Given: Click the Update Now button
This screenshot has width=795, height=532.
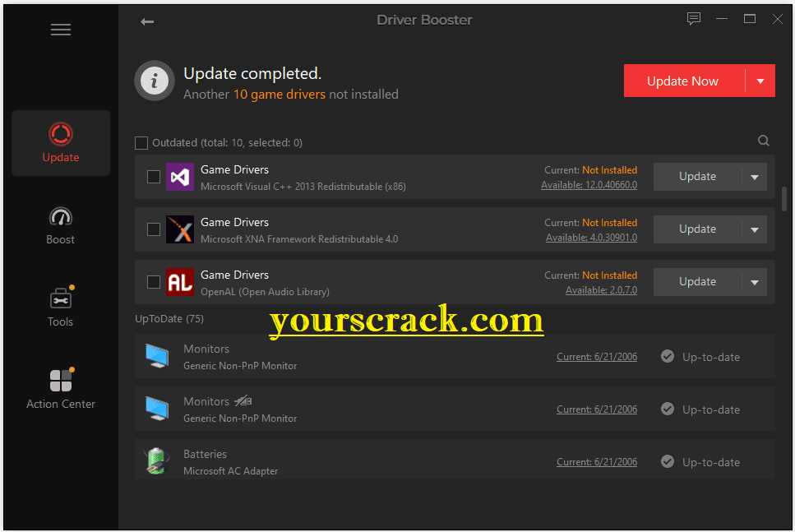Looking at the screenshot, I should click(684, 81).
